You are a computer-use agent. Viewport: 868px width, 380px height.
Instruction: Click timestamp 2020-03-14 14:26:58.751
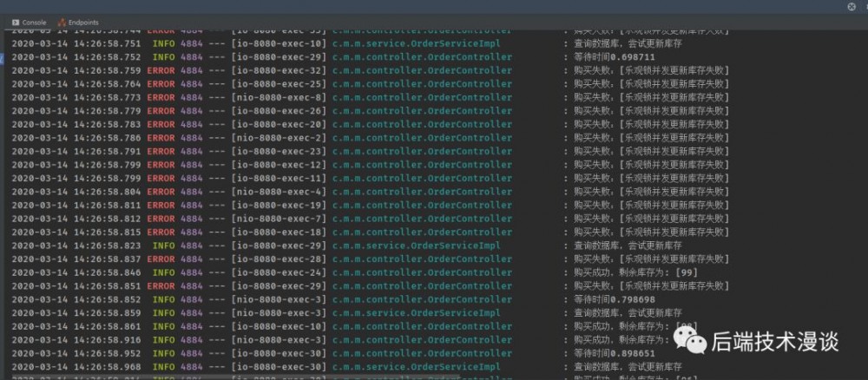click(x=76, y=43)
